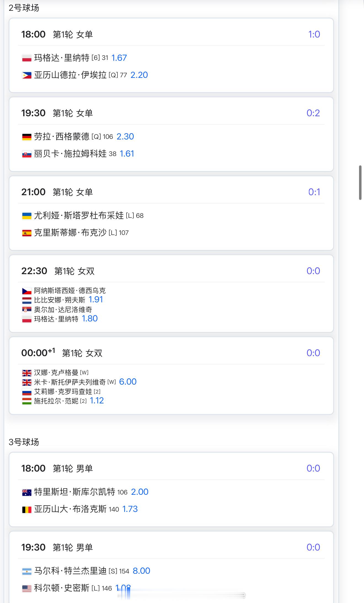This screenshot has width=364, height=603.
Task: Open the 0:1 score of the 21:00 女单 match
Action: (x=314, y=192)
